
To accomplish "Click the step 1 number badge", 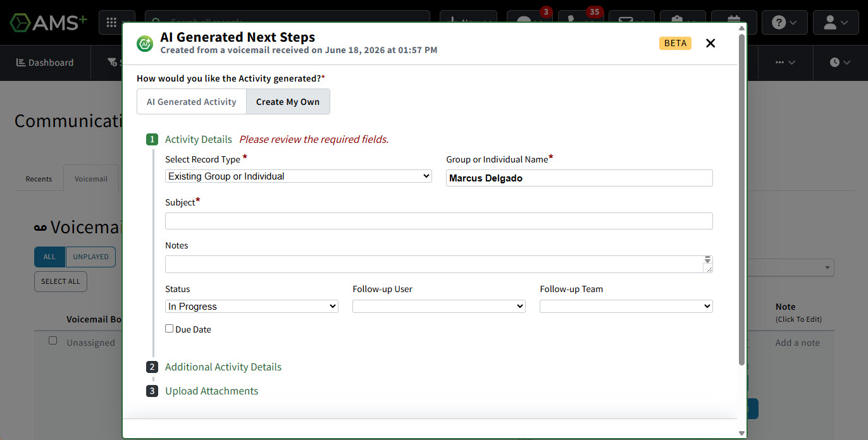I will point(152,140).
